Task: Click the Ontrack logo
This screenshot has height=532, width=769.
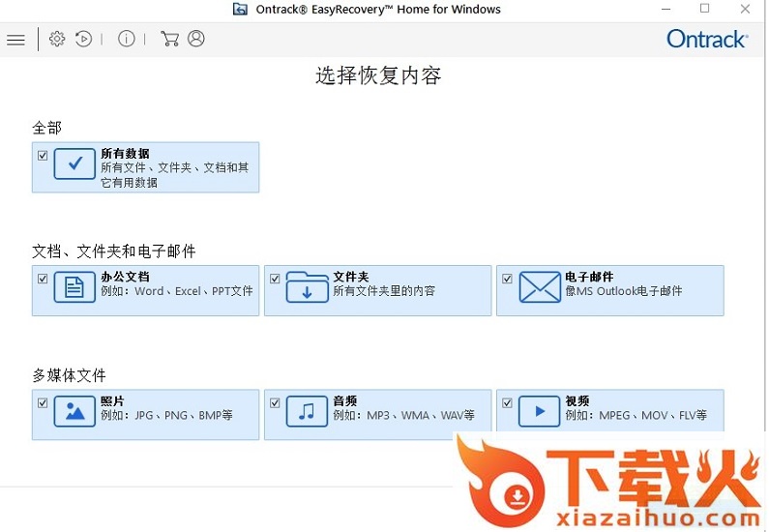Action: [x=707, y=40]
